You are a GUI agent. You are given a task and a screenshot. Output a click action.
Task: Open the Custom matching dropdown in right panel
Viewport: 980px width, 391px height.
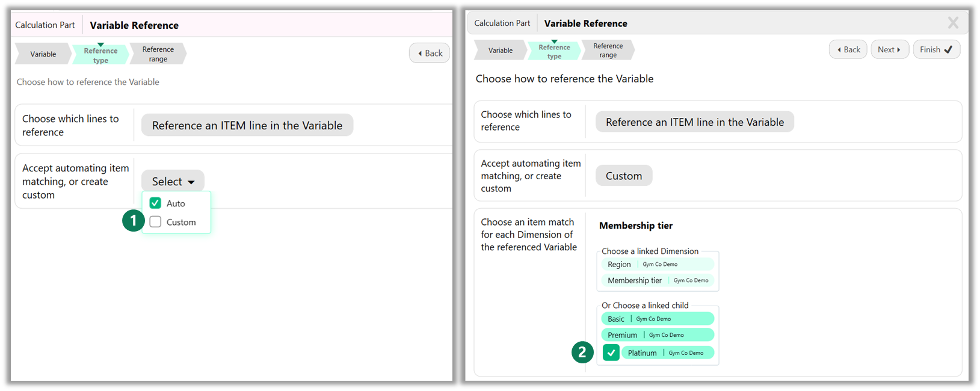tap(624, 176)
